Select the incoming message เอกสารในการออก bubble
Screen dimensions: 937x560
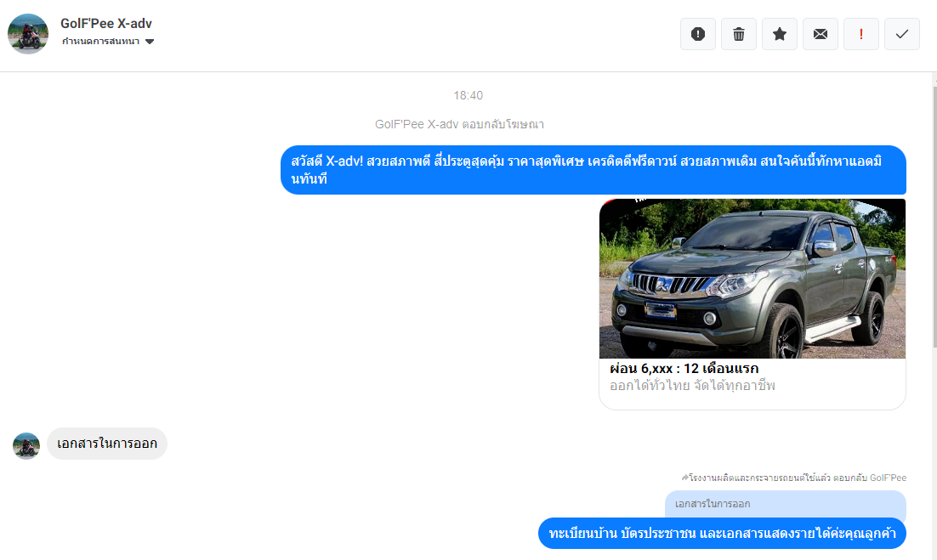tap(107, 444)
